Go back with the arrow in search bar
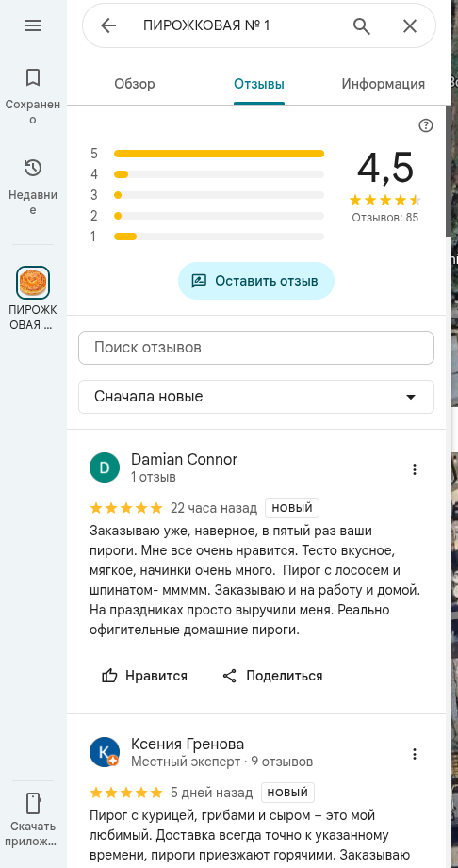 108,25
